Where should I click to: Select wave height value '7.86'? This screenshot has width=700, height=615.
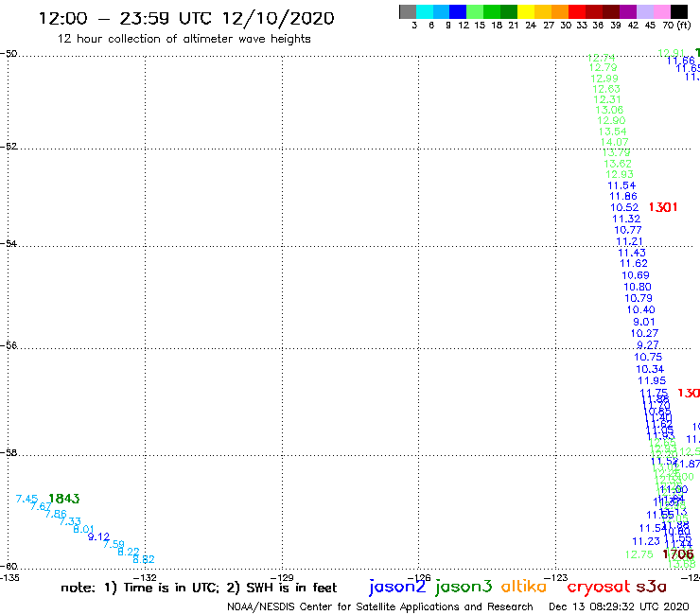coord(56,514)
